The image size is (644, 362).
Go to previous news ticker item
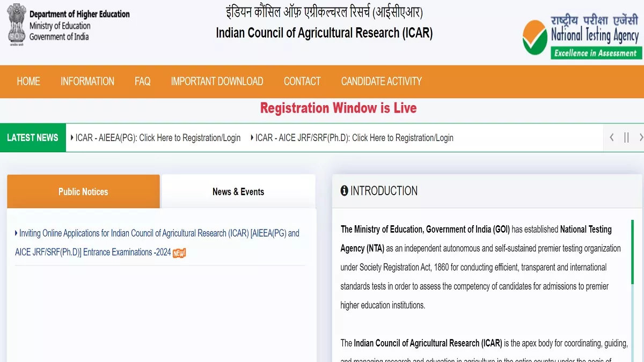coord(611,137)
